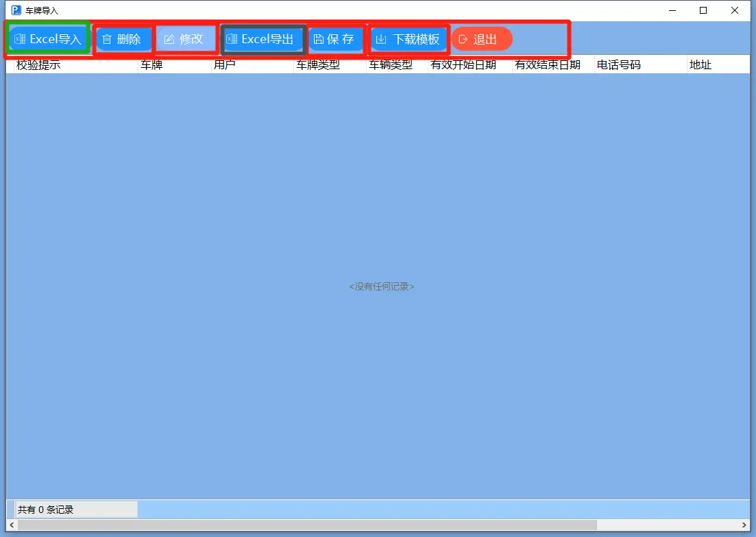Sort by the 车辆类型 column
The image size is (756, 537).
(x=391, y=65)
